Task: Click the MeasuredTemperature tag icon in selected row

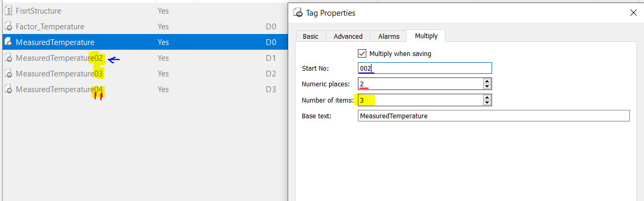Action: point(8,42)
